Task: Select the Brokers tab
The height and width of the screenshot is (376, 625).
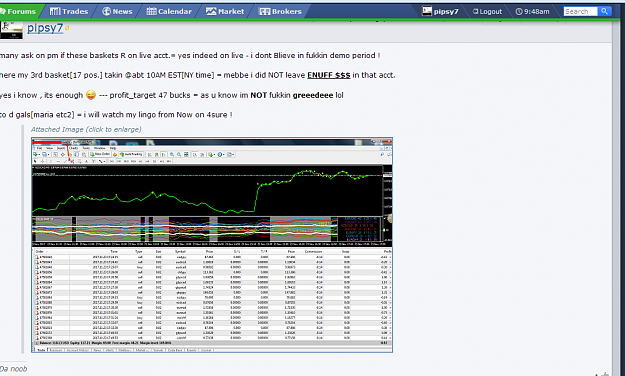Action: (280, 12)
